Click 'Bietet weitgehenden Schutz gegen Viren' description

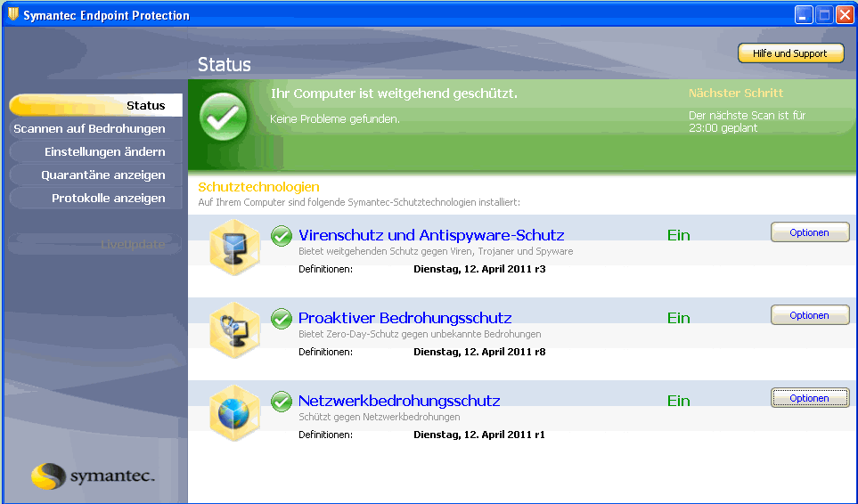pos(436,251)
